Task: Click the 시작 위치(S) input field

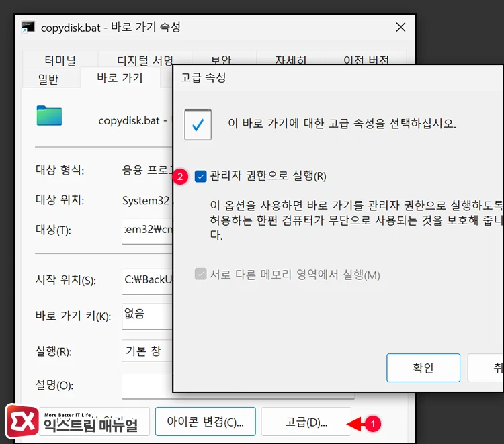Action: tap(147, 281)
